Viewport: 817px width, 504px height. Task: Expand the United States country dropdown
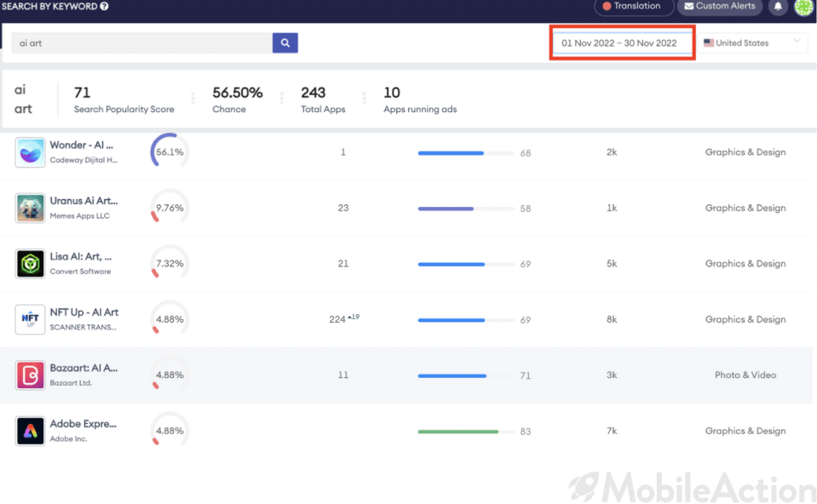752,43
